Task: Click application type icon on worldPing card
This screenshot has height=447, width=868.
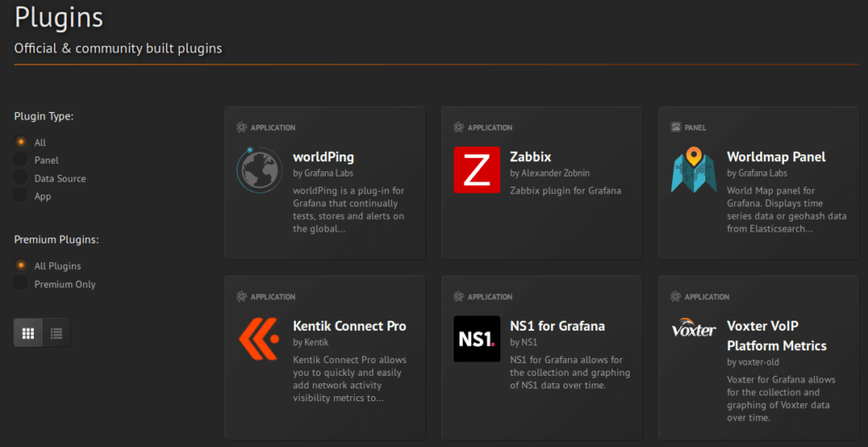Action: 242,127
